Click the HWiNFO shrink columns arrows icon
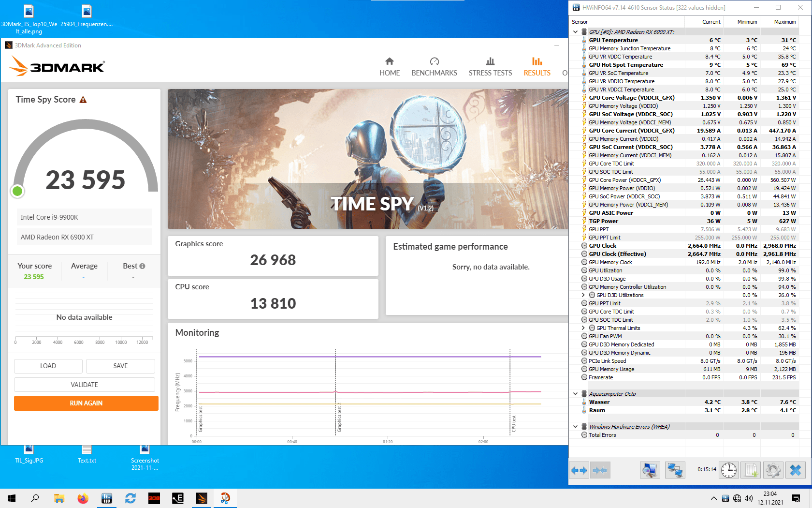The width and height of the screenshot is (812, 508). pos(600,470)
